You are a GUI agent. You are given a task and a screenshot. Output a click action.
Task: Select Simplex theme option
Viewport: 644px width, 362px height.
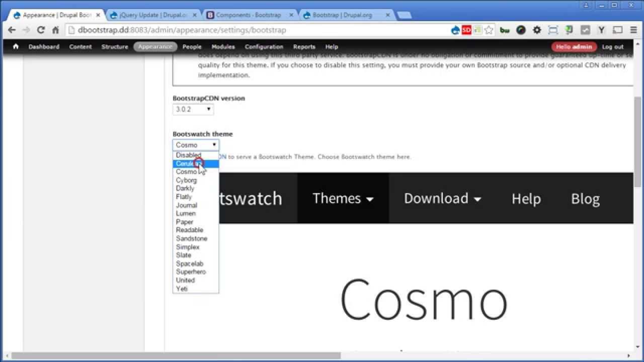196,247
